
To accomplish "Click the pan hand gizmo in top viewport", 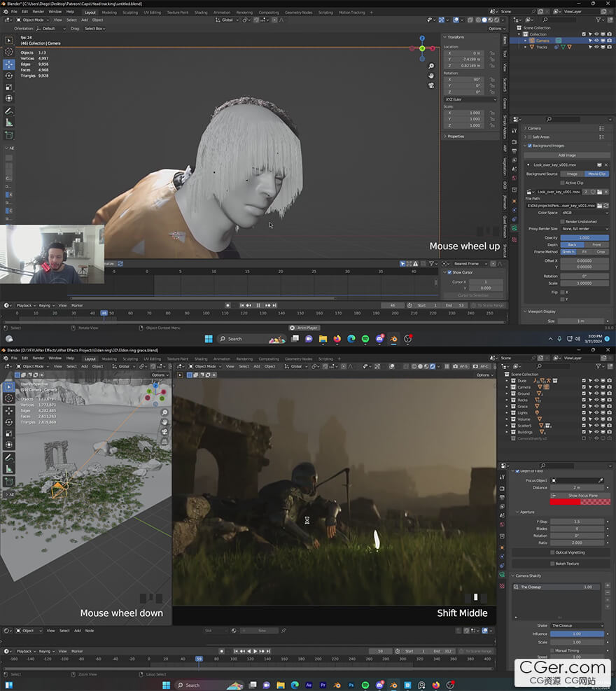I will coord(431,76).
